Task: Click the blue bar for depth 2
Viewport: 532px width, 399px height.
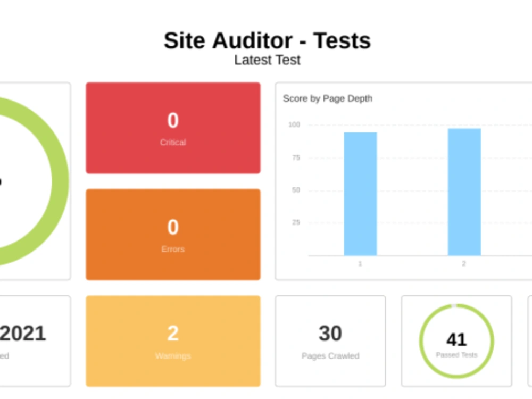Action: pyautogui.click(x=464, y=192)
